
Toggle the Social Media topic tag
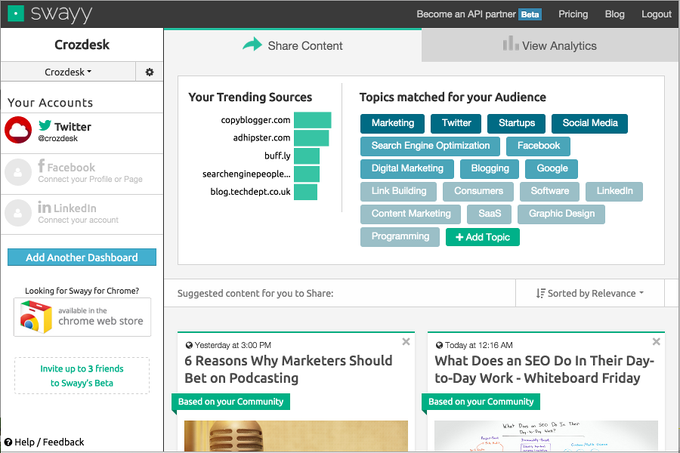pos(589,123)
